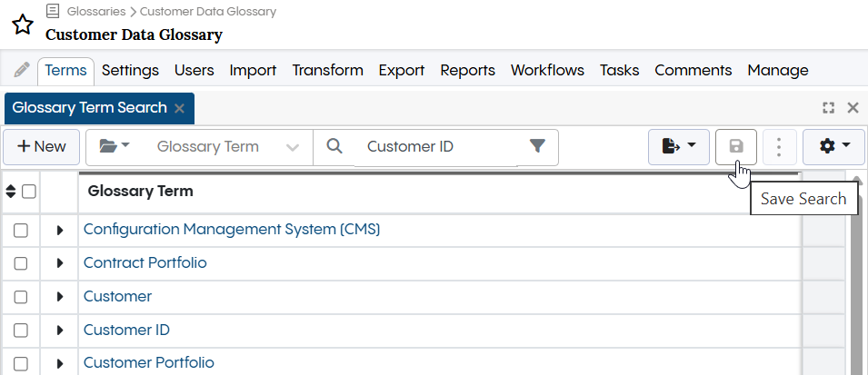This screenshot has width=868, height=375.
Task: Click the New button
Action: (42, 146)
